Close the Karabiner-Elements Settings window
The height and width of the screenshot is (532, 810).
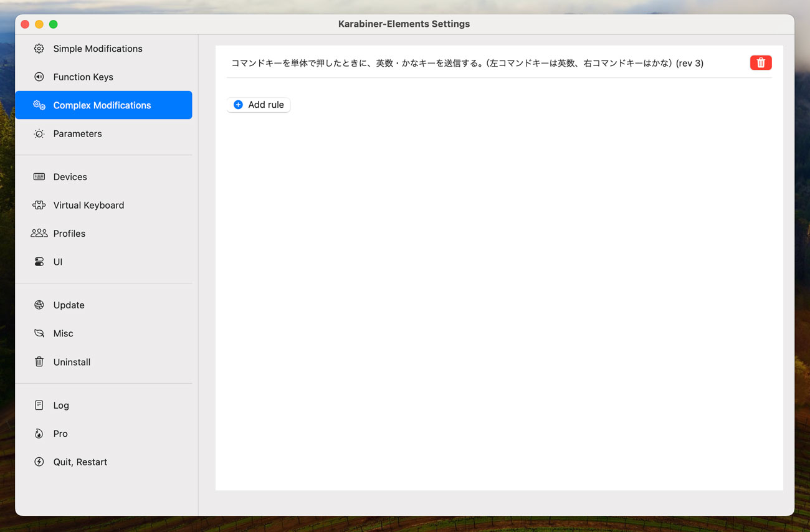tap(25, 24)
